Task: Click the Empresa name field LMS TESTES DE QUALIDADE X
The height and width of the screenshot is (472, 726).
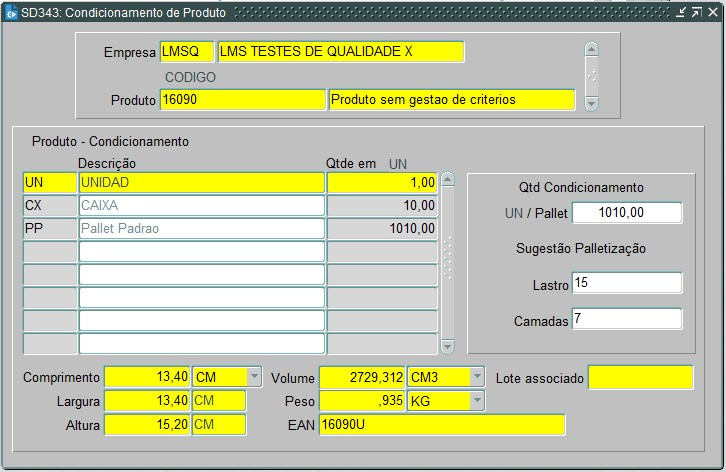Action: click(x=341, y=51)
